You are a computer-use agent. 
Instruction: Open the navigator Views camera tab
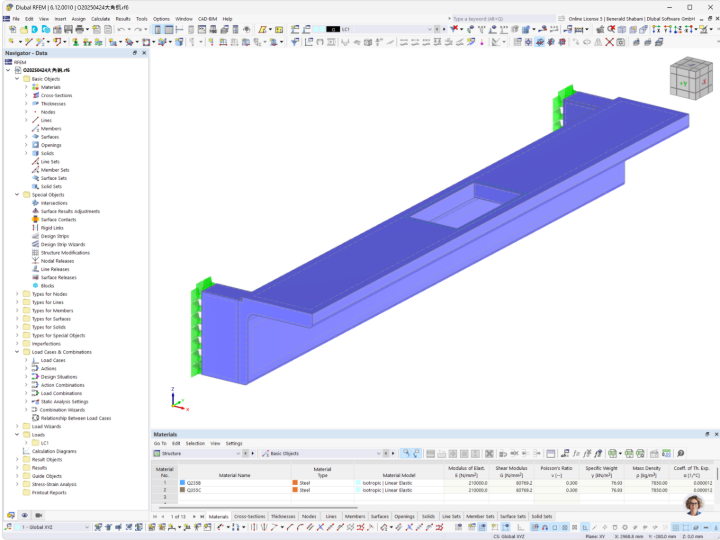[x=39, y=515]
